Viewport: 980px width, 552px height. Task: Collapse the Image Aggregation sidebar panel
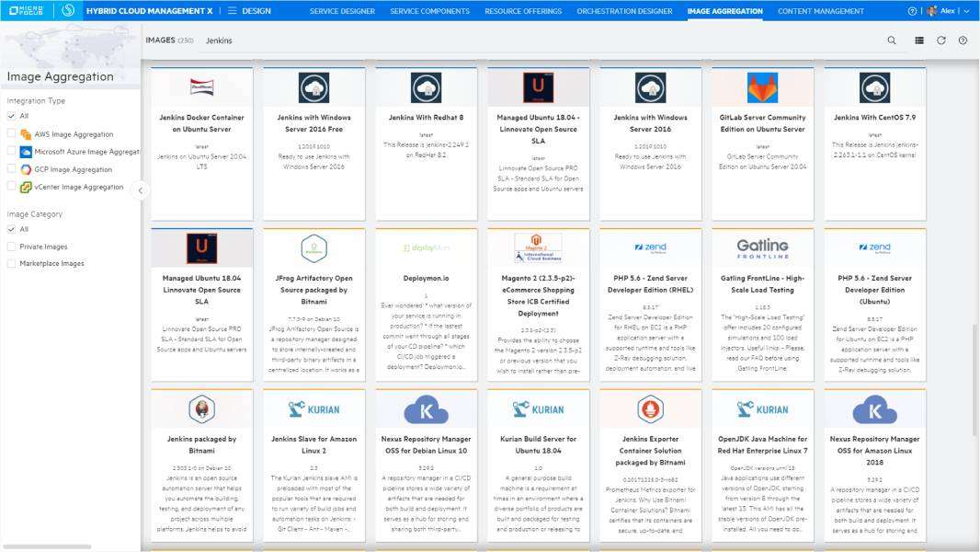click(x=140, y=191)
